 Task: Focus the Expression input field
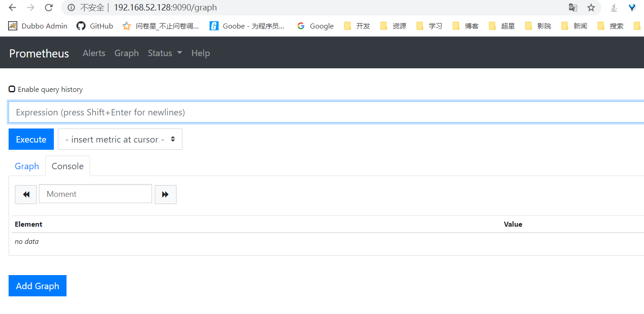tap(326, 112)
